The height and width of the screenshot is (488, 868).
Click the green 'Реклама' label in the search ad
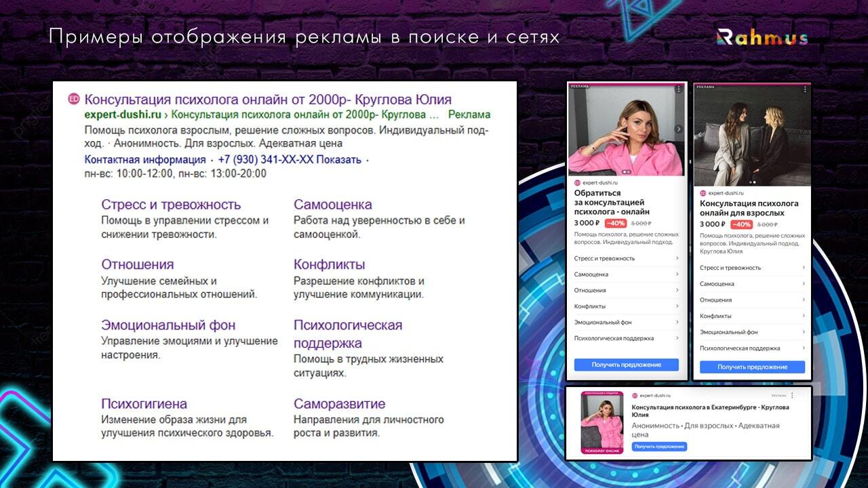(469, 115)
